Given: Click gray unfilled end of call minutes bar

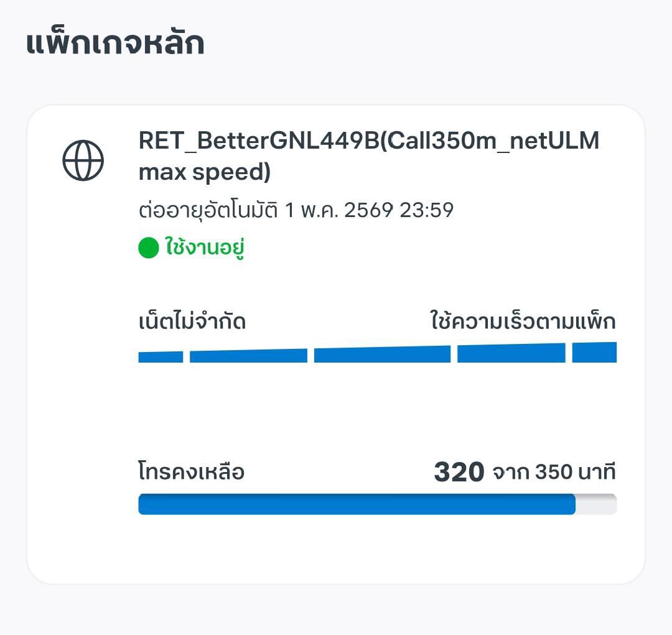Looking at the screenshot, I should click(x=596, y=504).
